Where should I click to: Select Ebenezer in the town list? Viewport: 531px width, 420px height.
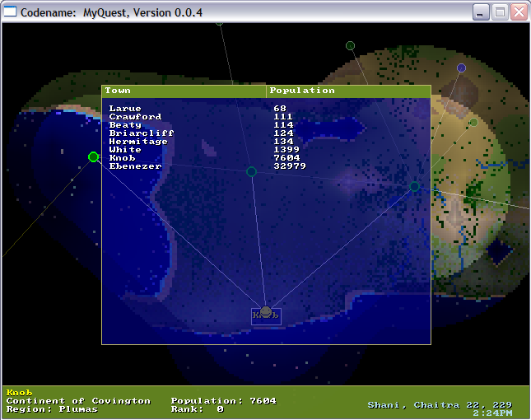(x=135, y=166)
